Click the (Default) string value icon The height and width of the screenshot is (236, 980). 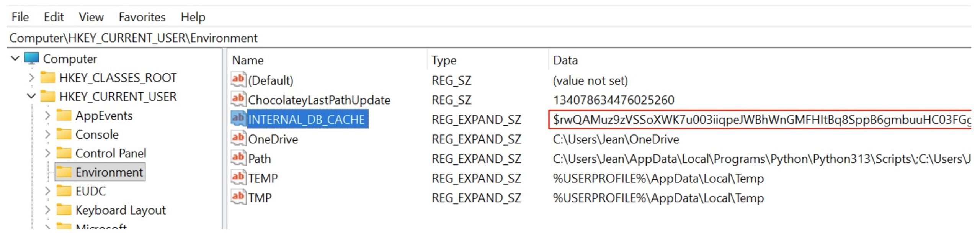click(238, 80)
